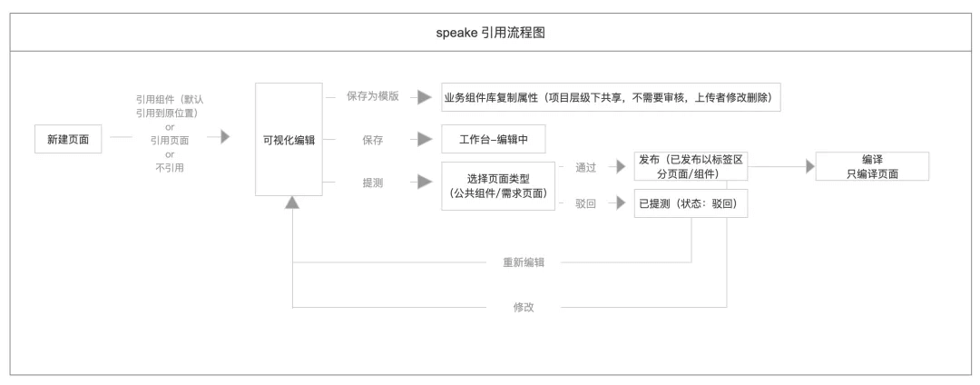The width and height of the screenshot is (980, 385).
Task: Click the arrow after 保存为模版 label
Action: [425, 97]
